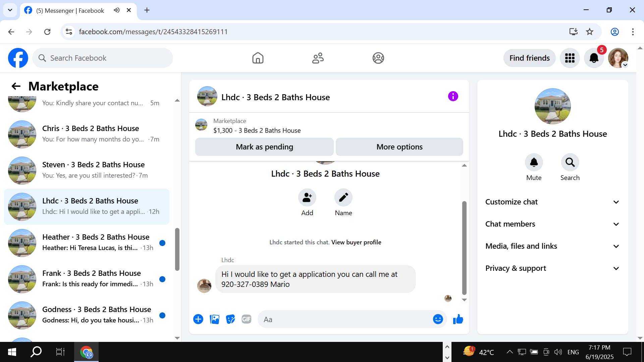Viewport: 644px width, 362px height.
Task: Open Steven 3 Beds 2 Baths conversation
Action: (87, 170)
